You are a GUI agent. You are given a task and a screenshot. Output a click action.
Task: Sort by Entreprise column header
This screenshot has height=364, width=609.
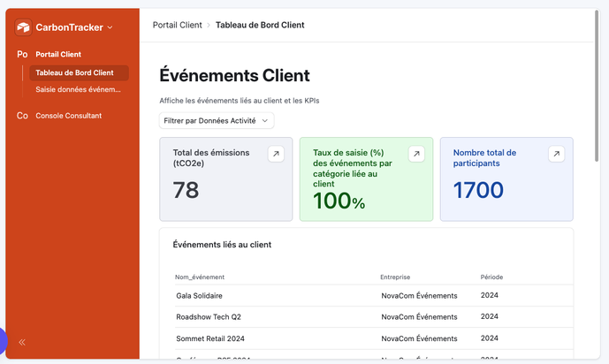pos(394,277)
